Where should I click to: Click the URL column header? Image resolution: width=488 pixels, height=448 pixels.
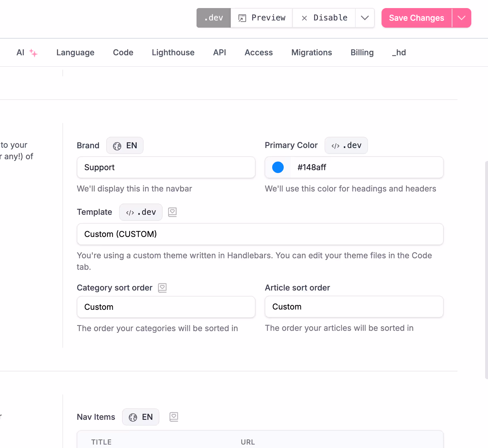(x=248, y=442)
